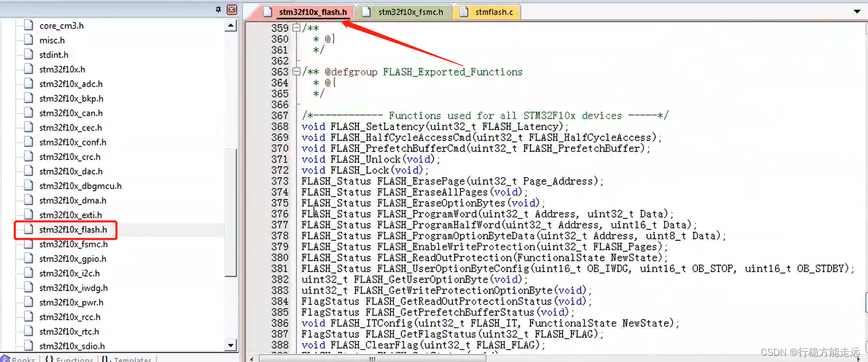
Task: Select stm32f10x_dac.h in the project tree
Action: [71, 171]
